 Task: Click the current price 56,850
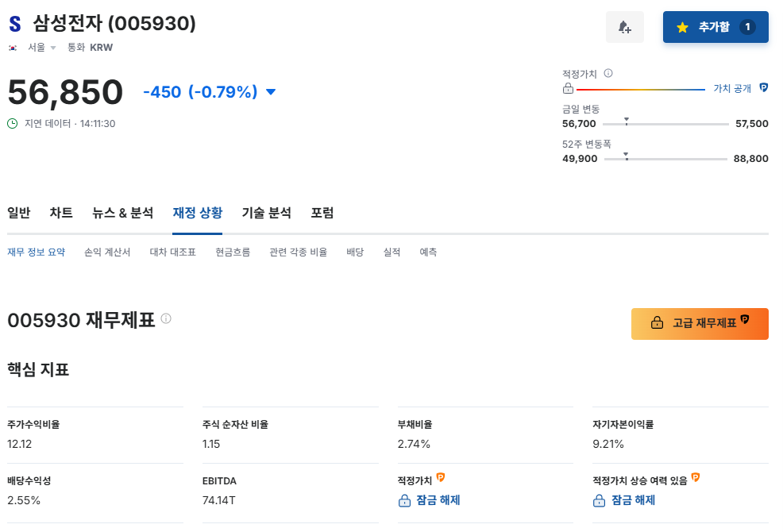65,92
